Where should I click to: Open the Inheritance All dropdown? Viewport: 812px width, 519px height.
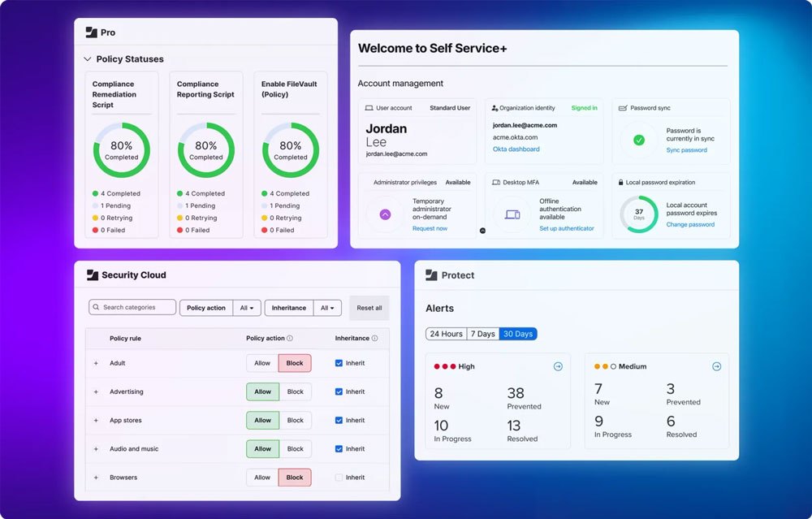[327, 308]
